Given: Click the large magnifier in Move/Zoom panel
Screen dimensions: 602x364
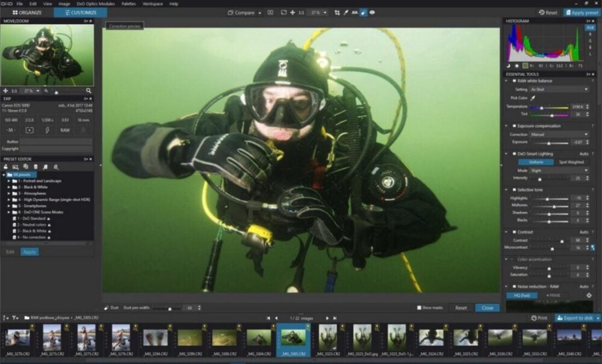Looking at the screenshot, I should pyautogui.click(x=88, y=91).
